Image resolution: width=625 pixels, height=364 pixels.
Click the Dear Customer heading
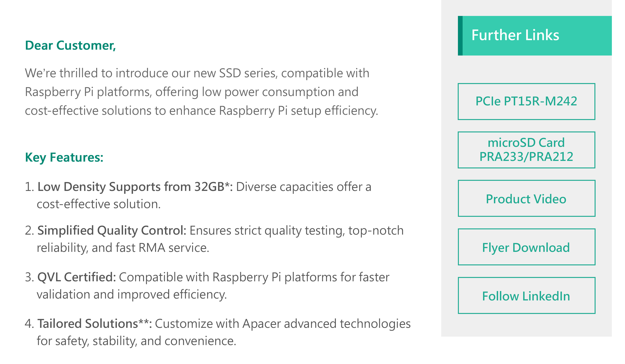point(71,46)
